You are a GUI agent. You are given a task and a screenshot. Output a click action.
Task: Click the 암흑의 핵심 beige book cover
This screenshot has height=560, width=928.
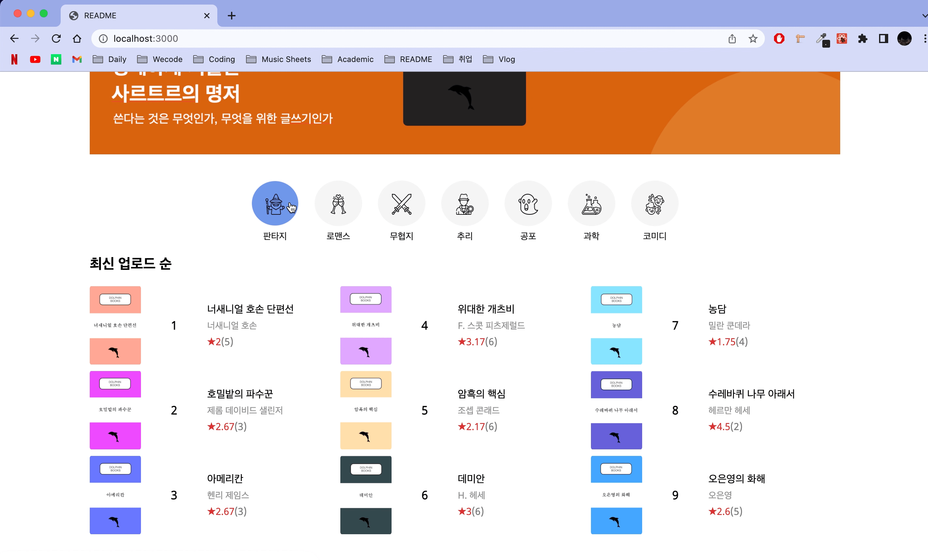[x=366, y=410]
